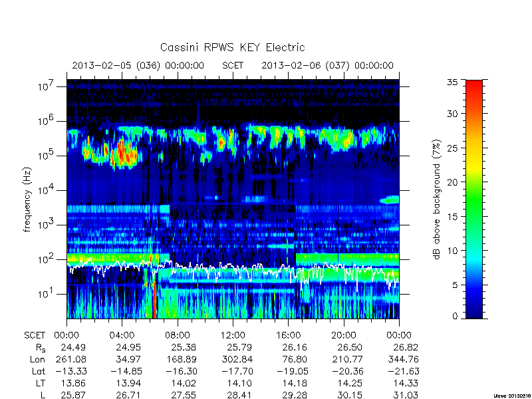Click LT value 14.18
The height and width of the screenshot is (399, 532).
point(295,383)
